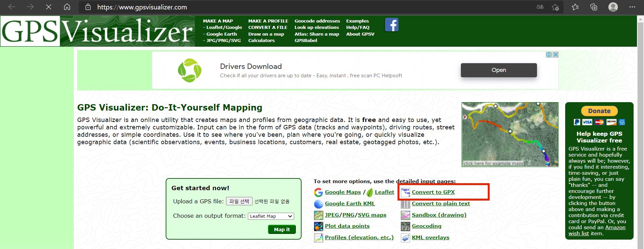Open the translate page icon
The width and height of the screenshot is (644, 249).
point(540,7)
